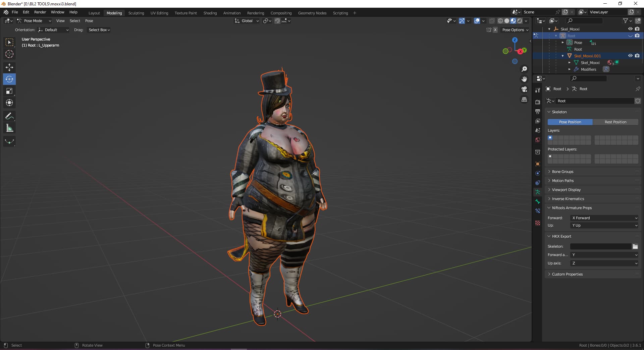The height and width of the screenshot is (350, 644).
Task: Hide Skel_Moxxi.001 with its eye icon
Action: 630,56
